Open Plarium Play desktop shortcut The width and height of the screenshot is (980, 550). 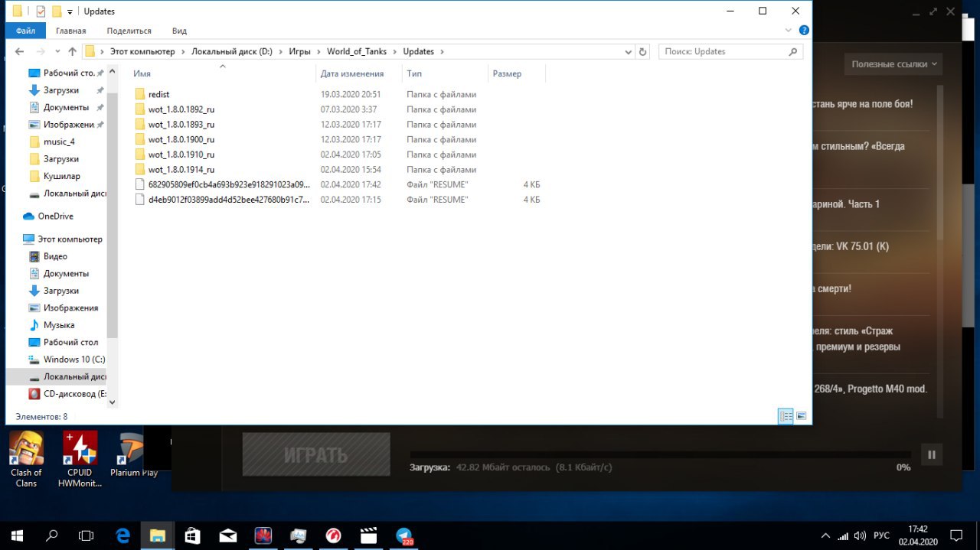coord(134,455)
